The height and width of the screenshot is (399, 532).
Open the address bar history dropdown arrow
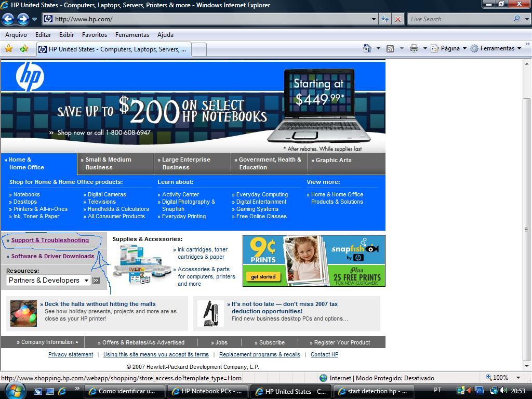pyautogui.click(x=374, y=19)
